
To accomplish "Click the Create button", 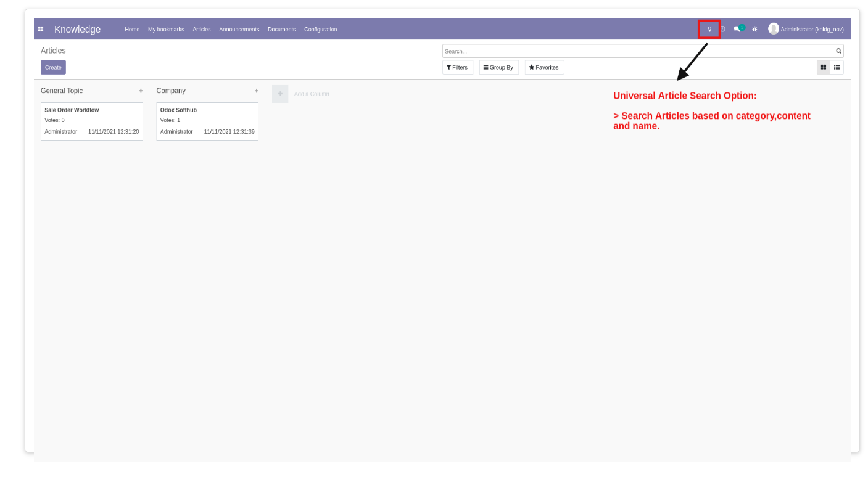I will [53, 67].
